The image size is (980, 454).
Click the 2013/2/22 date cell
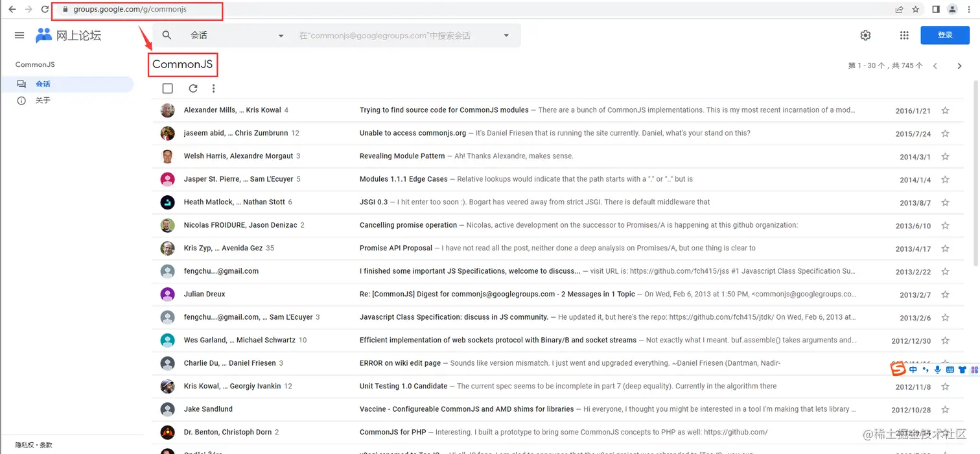click(913, 272)
